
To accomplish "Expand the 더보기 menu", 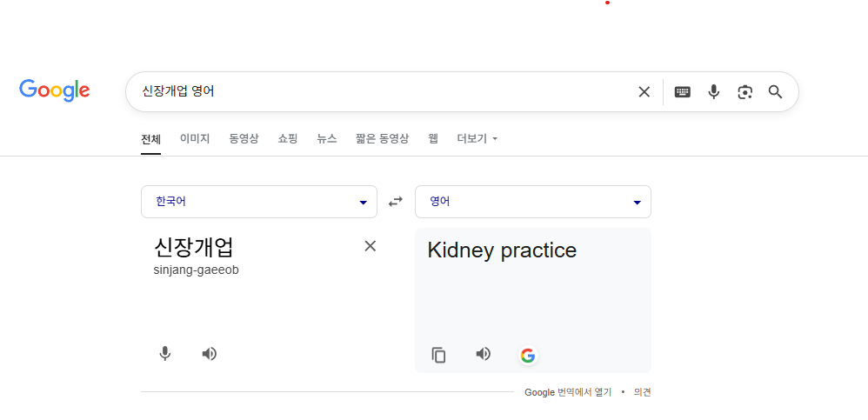I will (477, 139).
